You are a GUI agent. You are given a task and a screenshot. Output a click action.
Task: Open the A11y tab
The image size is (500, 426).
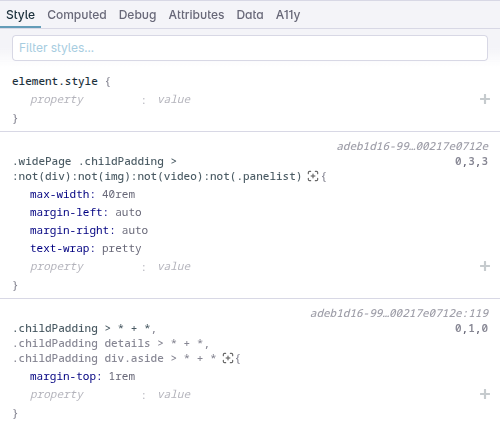pos(288,15)
